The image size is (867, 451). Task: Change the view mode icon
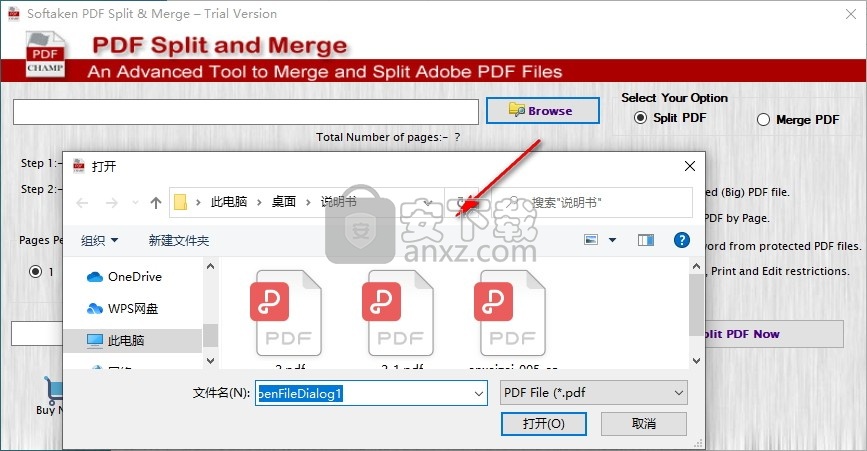pos(591,240)
